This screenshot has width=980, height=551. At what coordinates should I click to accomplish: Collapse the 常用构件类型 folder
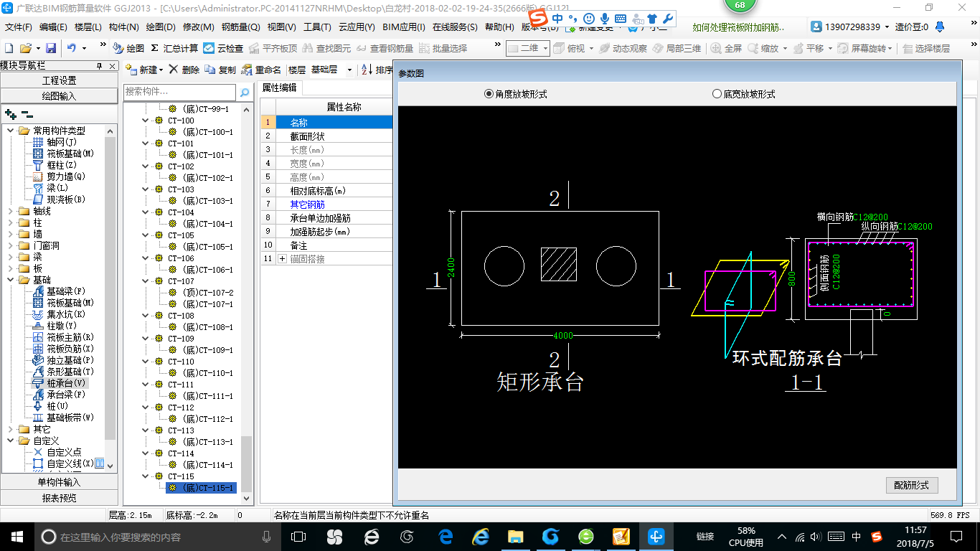click(10, 131)
